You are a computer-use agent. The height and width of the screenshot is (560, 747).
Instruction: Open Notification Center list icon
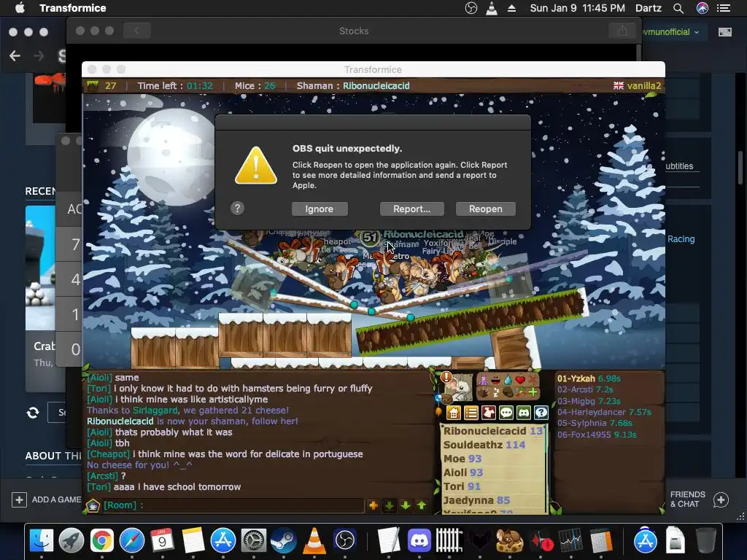coord(724,8)
